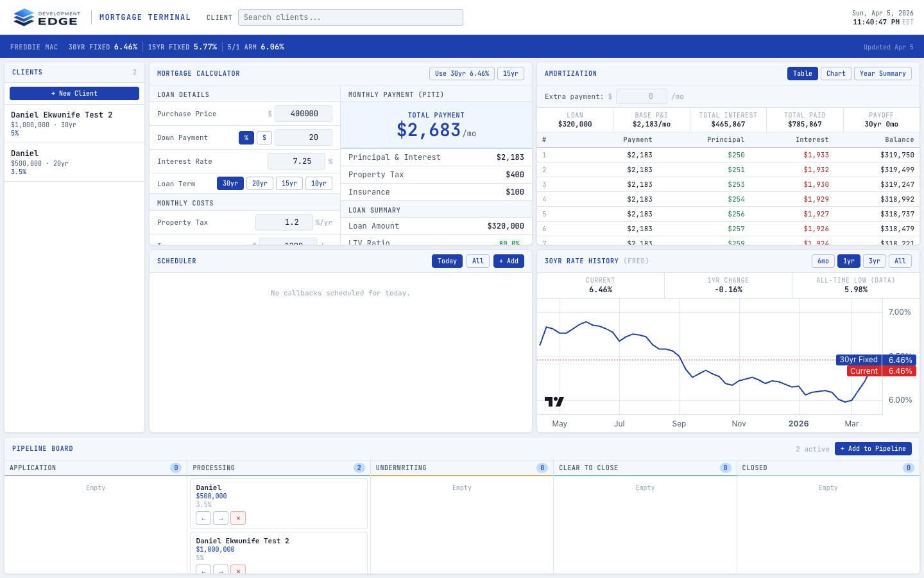Display 3yr rate history range
This screenshot has width=924, height=578.
[875, 261]
